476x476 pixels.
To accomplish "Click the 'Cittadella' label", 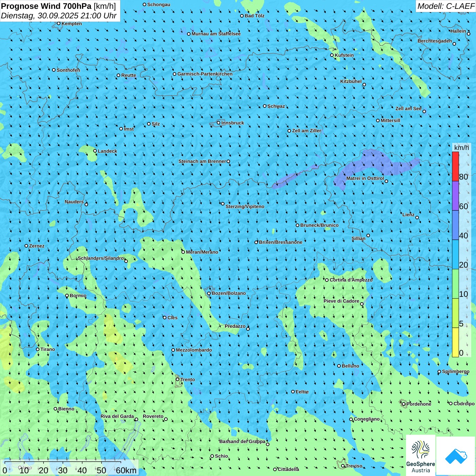I will tap(289, 469).
